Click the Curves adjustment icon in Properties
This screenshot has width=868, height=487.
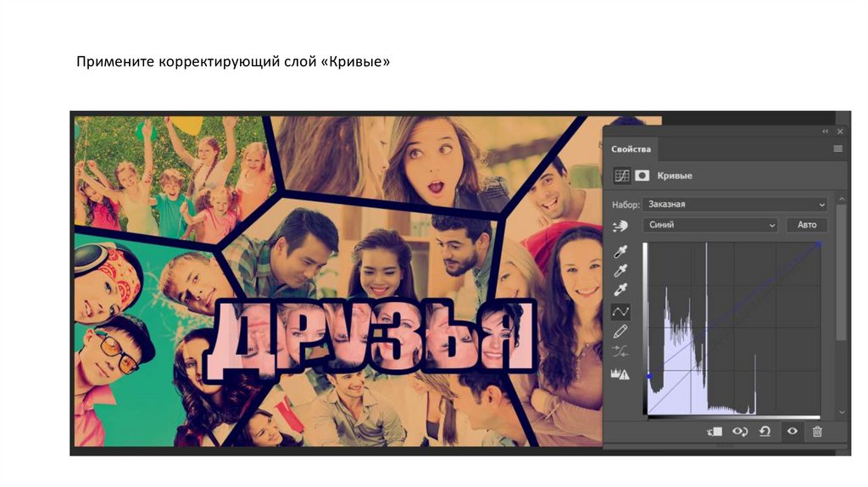coord(621,176)
